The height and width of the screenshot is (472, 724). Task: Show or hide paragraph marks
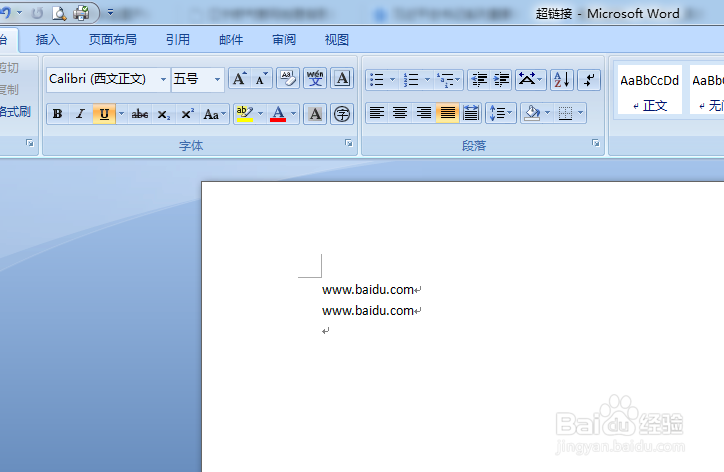[589, 79]
